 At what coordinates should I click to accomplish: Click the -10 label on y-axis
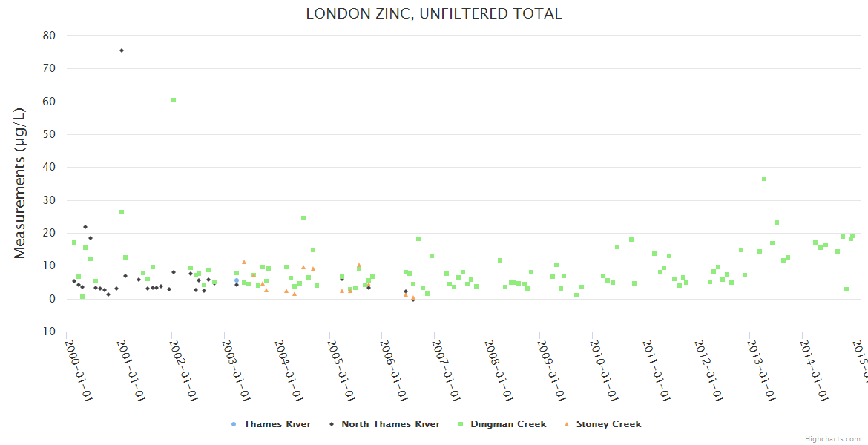[45, 332]
